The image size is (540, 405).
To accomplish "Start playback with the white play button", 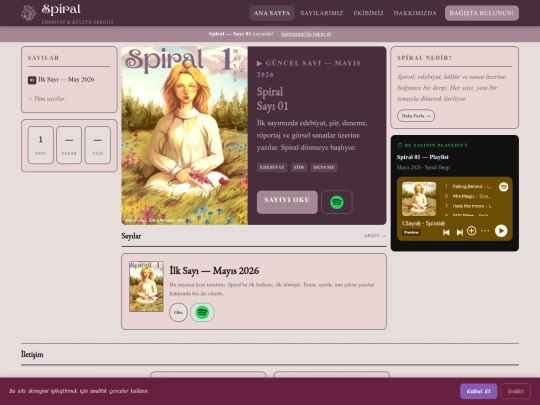I will pos(501,231).
